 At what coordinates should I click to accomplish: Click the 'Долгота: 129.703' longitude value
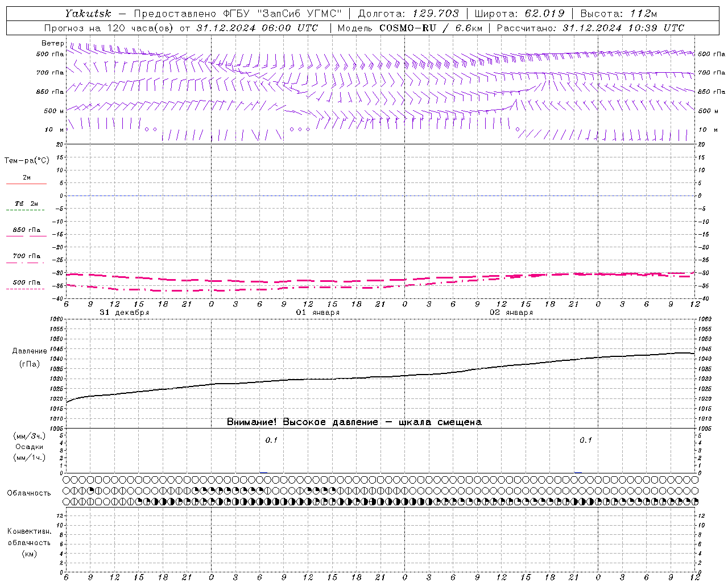[408, 14]
